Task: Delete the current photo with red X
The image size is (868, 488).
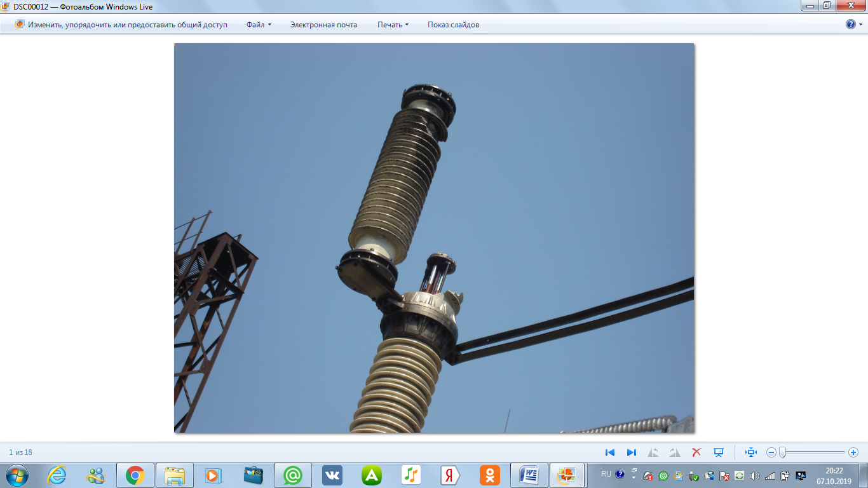Action: [696, 452]
